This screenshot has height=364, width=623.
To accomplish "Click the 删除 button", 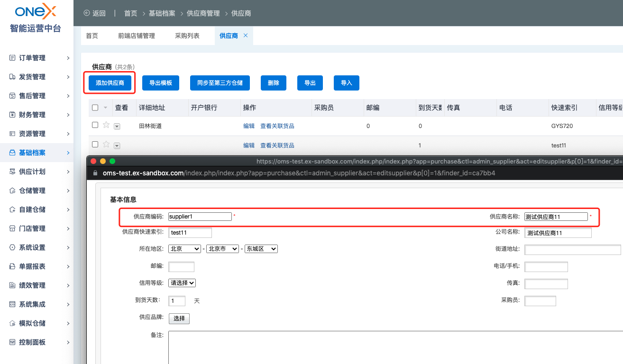I will 274,82.
